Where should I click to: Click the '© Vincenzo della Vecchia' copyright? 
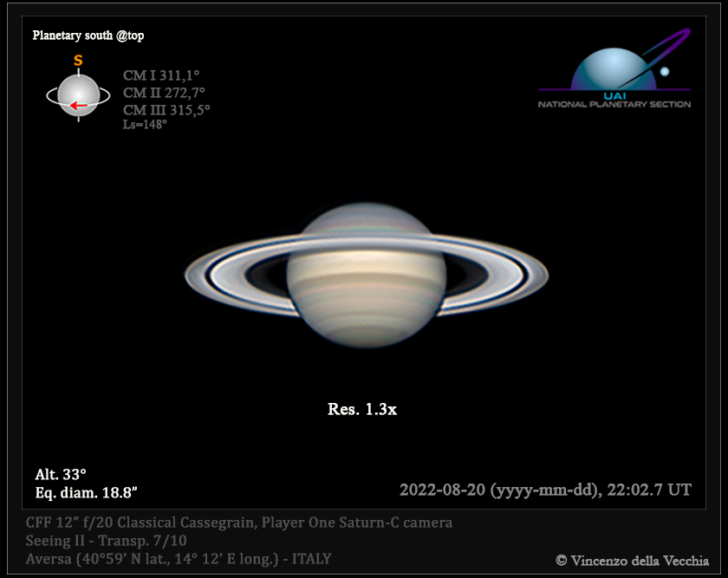click(x=633, y=561)
